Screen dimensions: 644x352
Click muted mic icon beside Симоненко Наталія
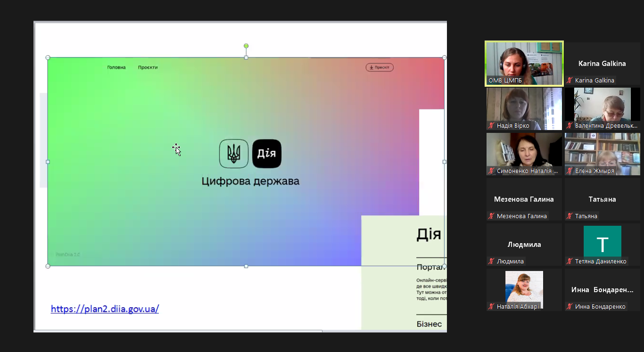coord(491,171)
